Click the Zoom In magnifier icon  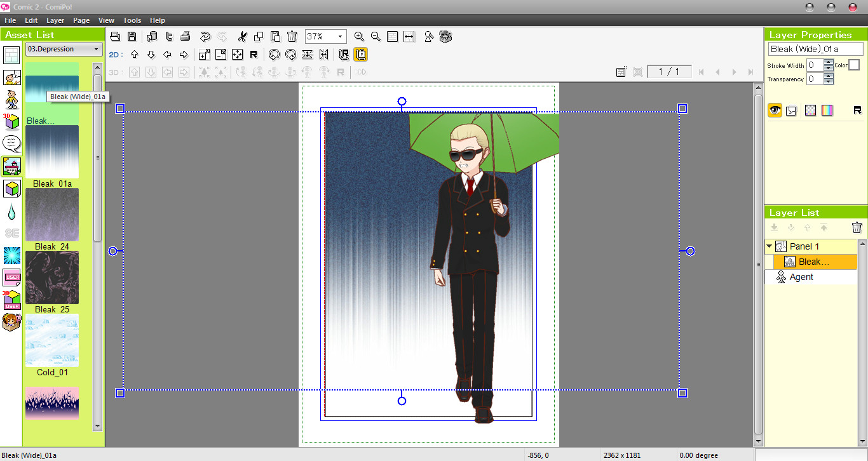(360, 36)
